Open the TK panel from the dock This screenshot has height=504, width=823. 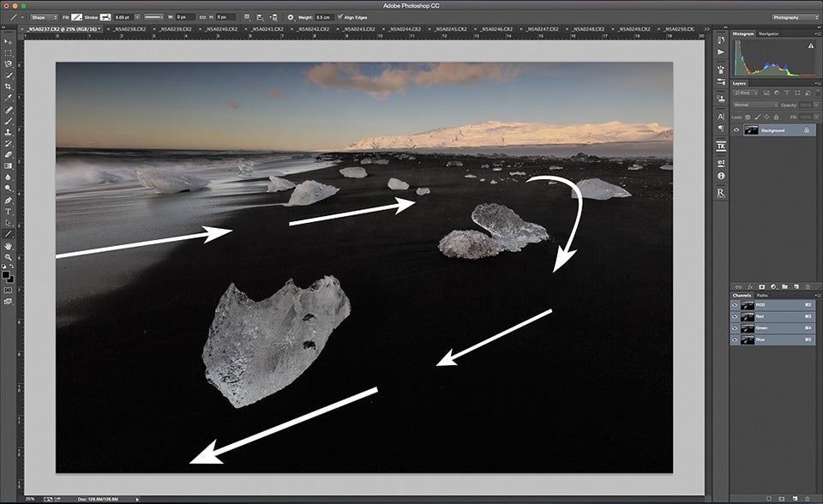coord(720,146)
